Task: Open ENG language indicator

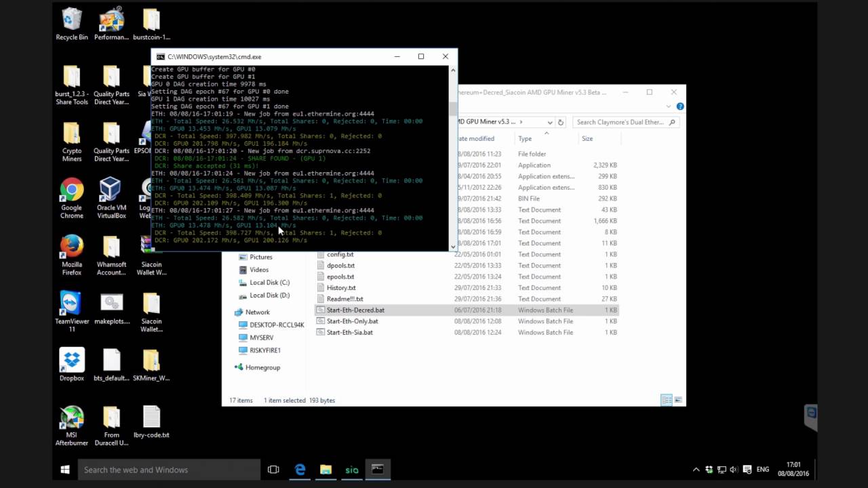Action: point(763,470)
